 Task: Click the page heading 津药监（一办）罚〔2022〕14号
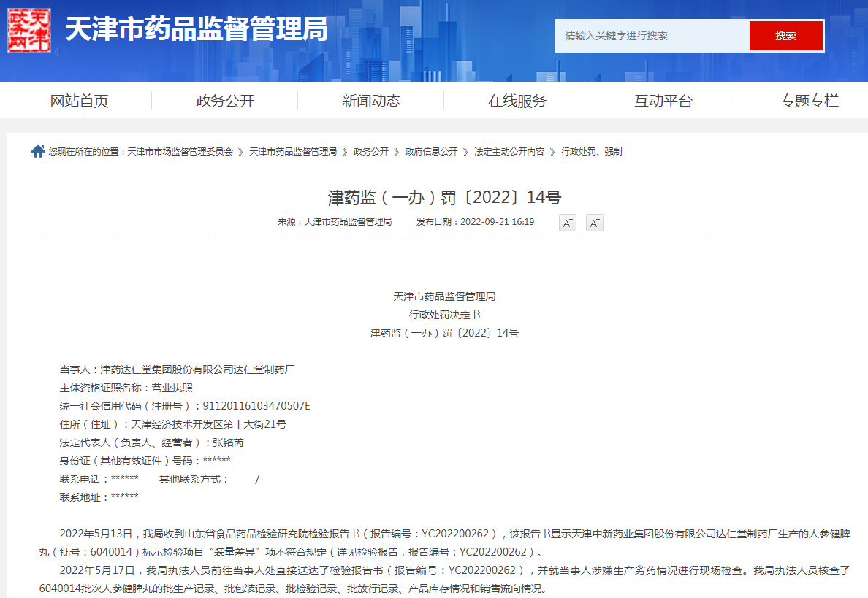click(444, 197)
